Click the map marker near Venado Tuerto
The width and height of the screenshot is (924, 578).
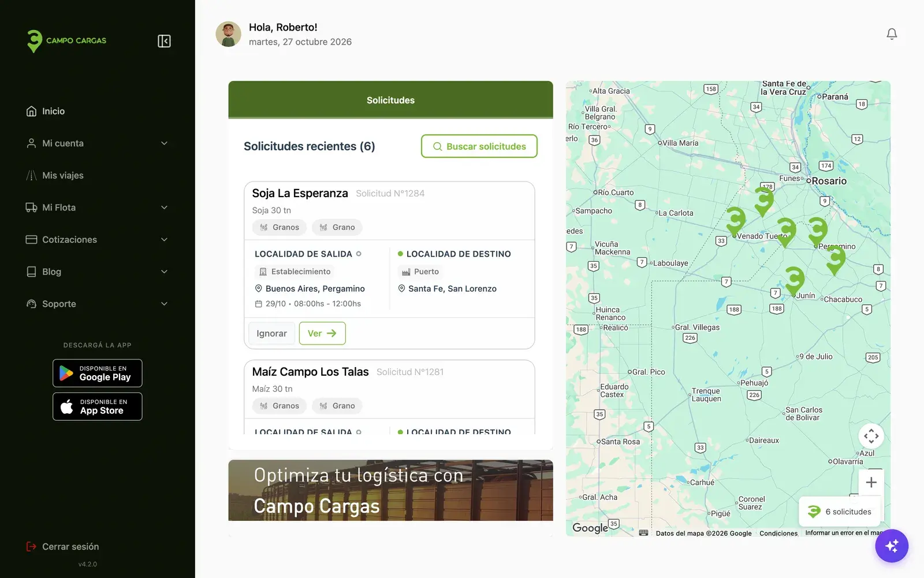click(x=735, y=222)
